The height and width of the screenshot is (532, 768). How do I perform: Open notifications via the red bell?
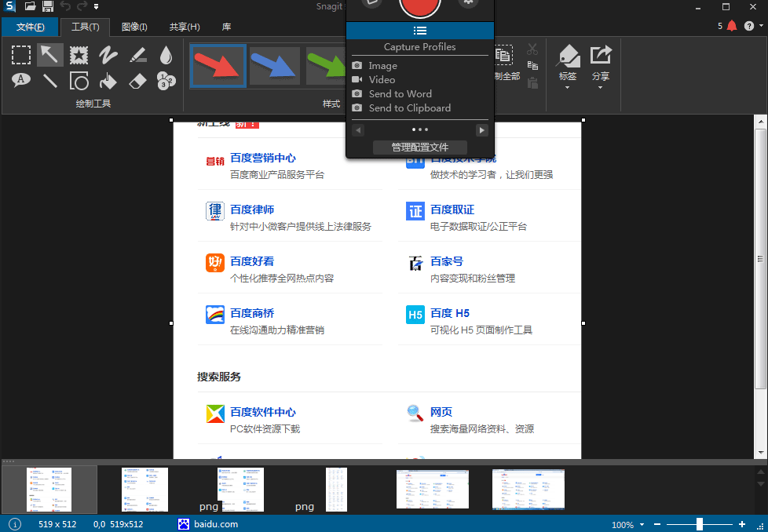732,26
